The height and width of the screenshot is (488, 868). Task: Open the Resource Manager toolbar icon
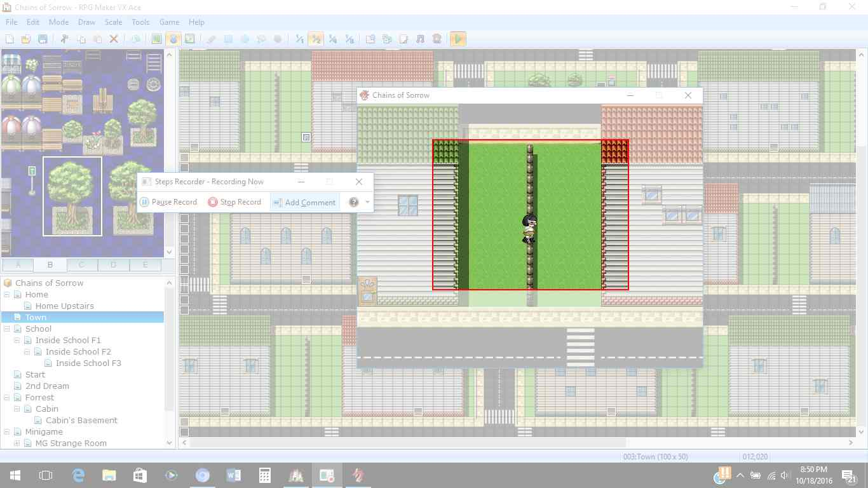(x=387, y=39)
